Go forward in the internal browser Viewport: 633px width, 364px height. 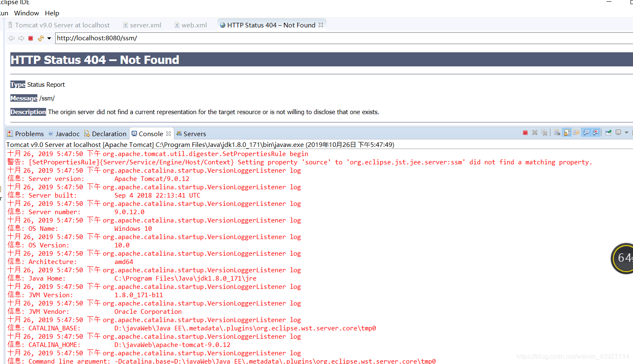click(x=21, y=38)
